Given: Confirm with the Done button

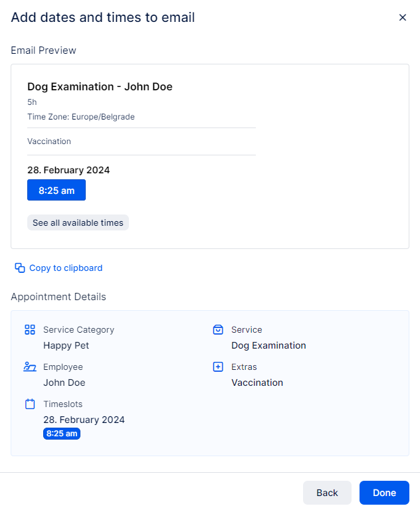Looking at the screenshot, I should 384,493.
